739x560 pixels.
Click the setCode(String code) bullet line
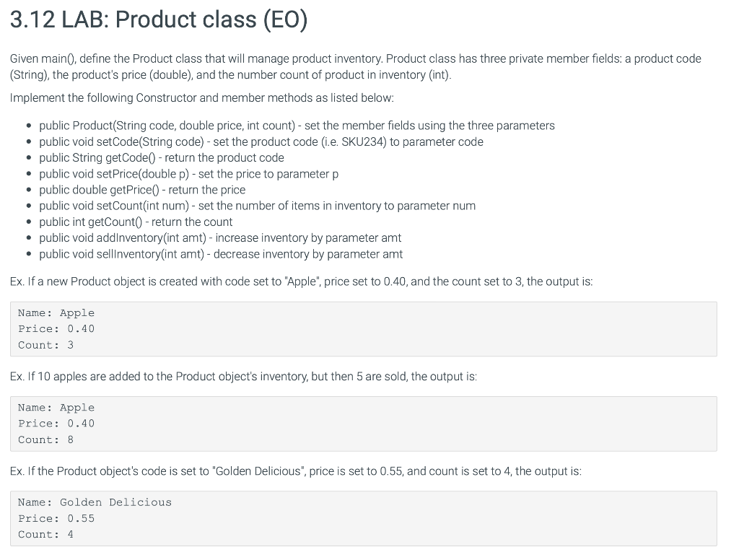click(x=261, y=141)
